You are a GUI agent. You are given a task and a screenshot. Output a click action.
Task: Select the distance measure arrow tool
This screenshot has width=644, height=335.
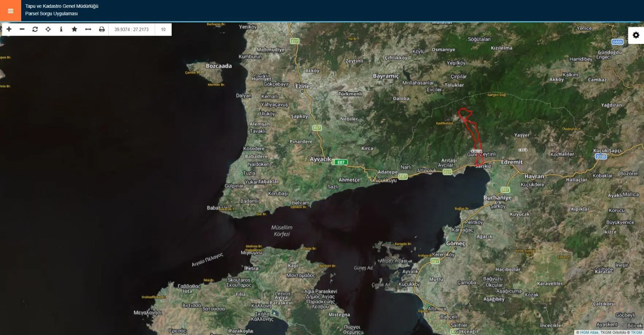click(x=88, y=29)
